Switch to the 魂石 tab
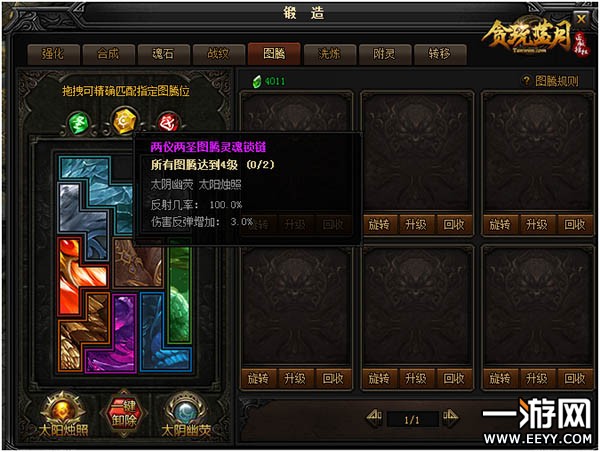 tap(163, 54)
